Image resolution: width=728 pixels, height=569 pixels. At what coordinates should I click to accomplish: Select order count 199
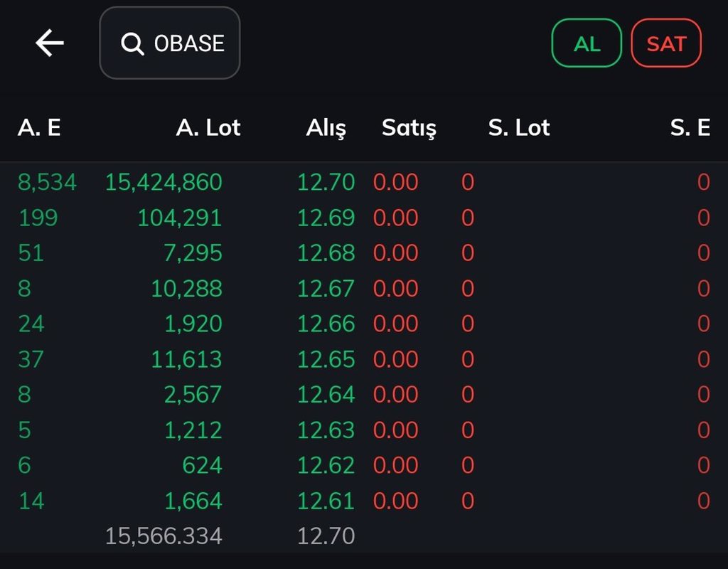(x=38, y=218)
